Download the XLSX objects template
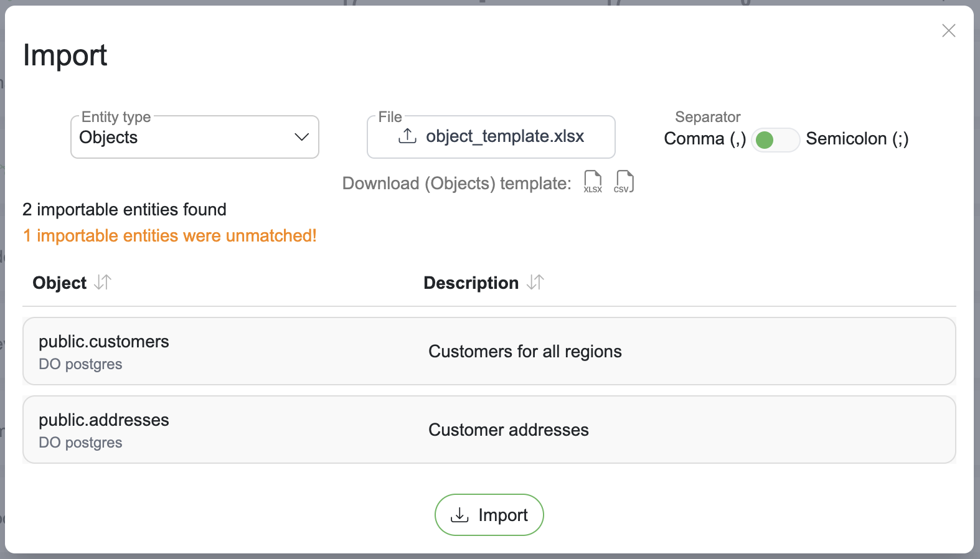Screen dimensions: 980x559 tap(593, 182)
